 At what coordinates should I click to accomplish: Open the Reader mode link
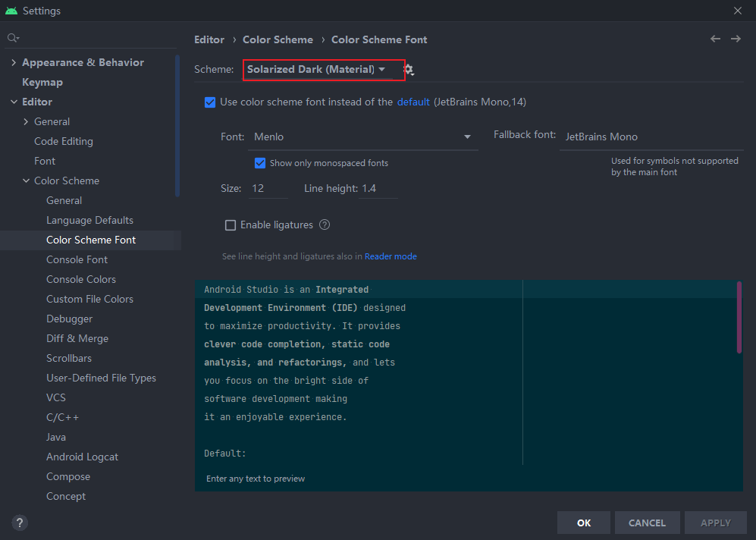pyautogui.click(x=391, y=256)
